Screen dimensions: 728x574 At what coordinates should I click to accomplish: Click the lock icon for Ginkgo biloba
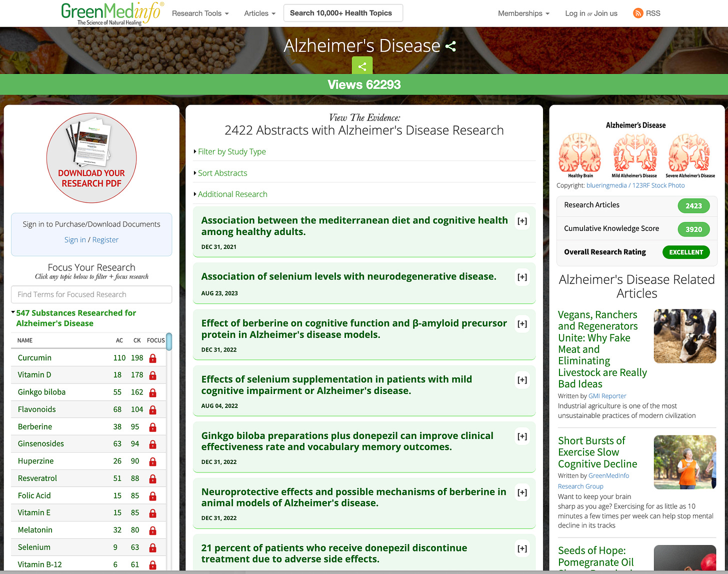click(x=153, y=392)
